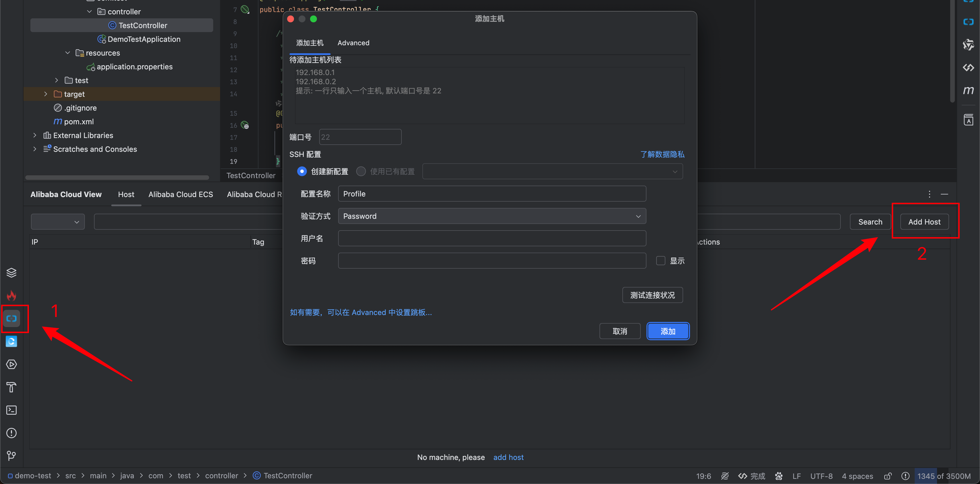This screenshot has width=980, height=484.
Task: Click the 测试连接状况 test connection button
Action: pyautogui.click(x=652, y=295)
